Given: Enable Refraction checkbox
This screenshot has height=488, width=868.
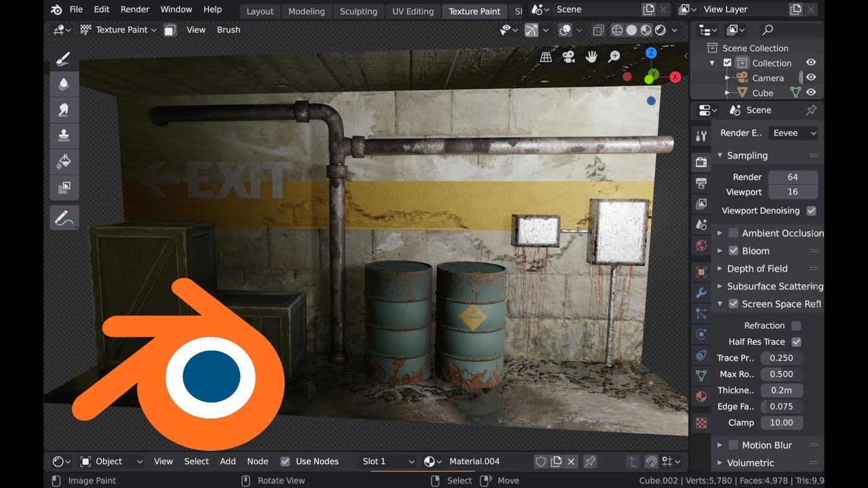Looking at the screenshot, I should [x=796, y=326].
